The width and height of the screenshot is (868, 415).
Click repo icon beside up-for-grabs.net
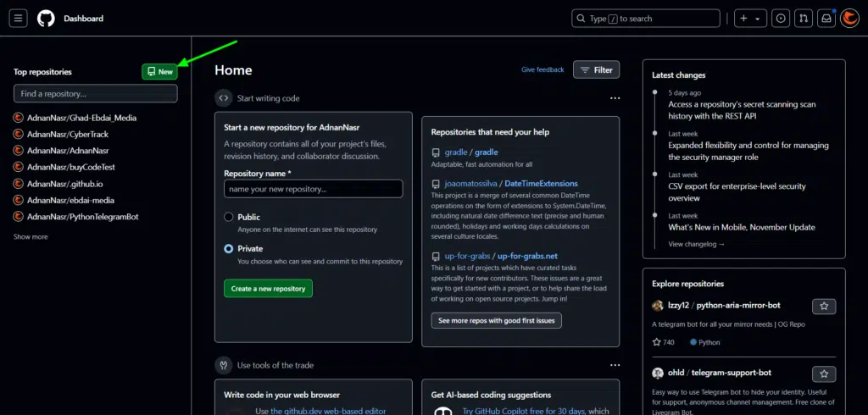point(437,256)
